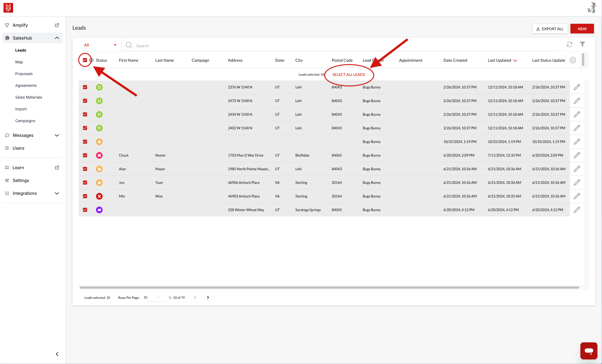The image size is (602, 364).
Task: Edit lead at 2472 W 1540 N
Action: 577,101
